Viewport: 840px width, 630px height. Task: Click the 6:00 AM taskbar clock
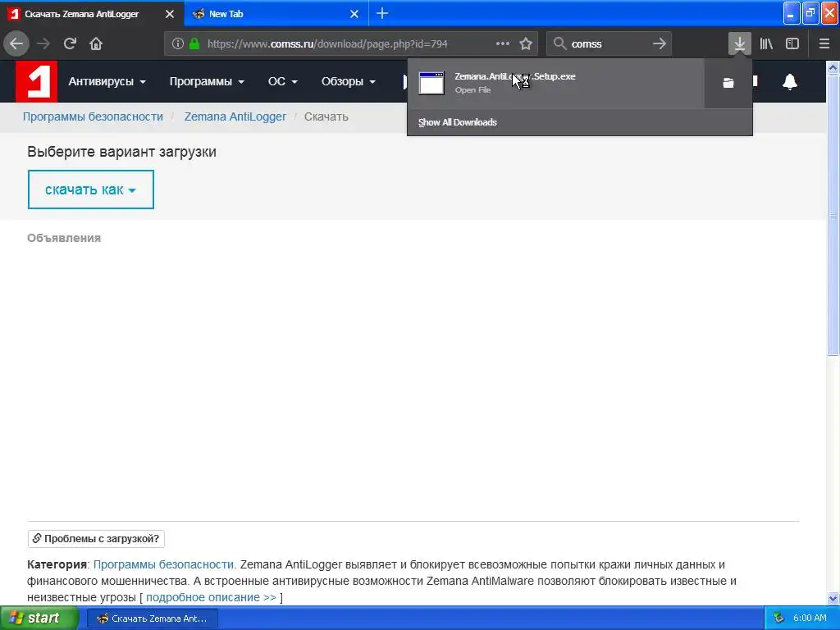(810, 619)
